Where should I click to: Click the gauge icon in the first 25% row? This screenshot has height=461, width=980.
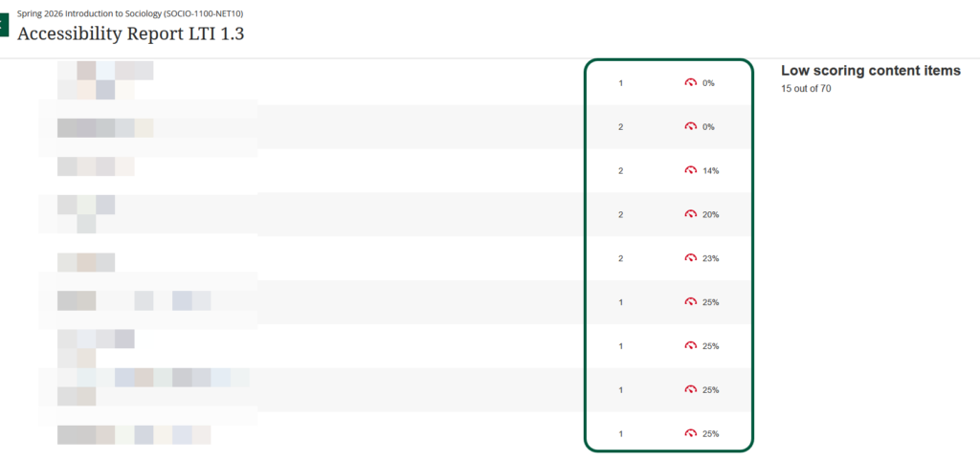pos(690,302)
